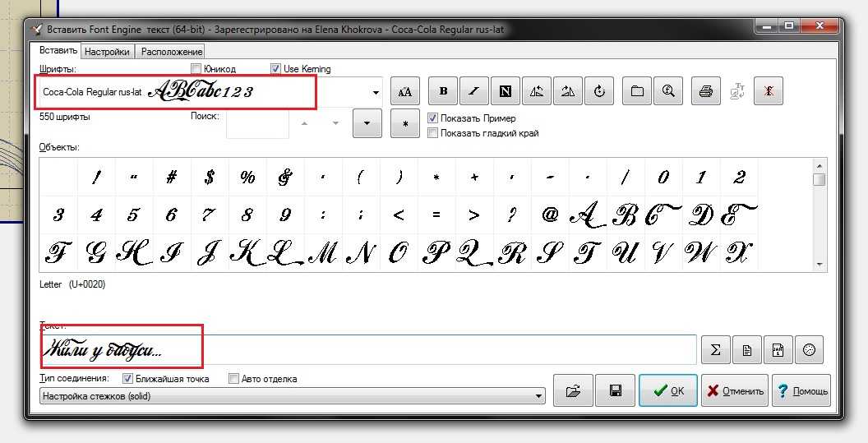Click the document page icon near the text field
This screenshot has height=443, width=868.
point(747,350)
